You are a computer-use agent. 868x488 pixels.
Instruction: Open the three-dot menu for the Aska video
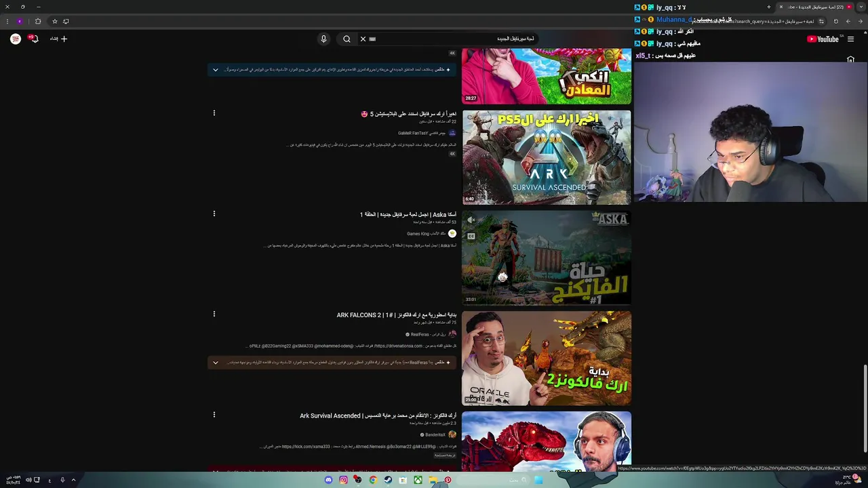(x=214, y=213)
